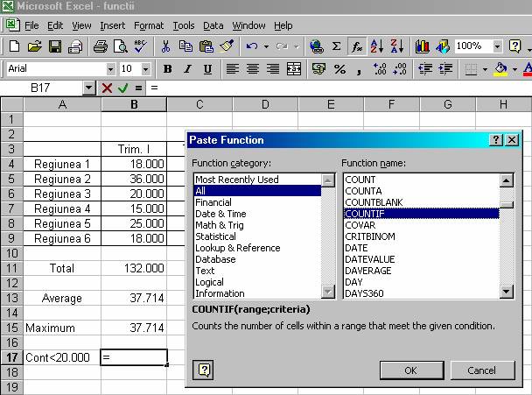The height and width of the screenshot is (395, 532).
Task: Click the Format Painter brush icon
Action: click(x=227, y=46)
